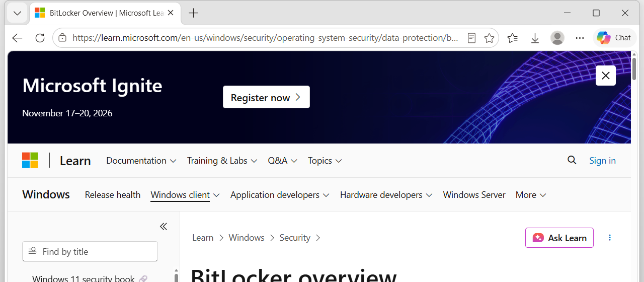Viewport: 644px width, 282px height.
Task: Open the tab search dropdown arrow
Action: (17, 13)
